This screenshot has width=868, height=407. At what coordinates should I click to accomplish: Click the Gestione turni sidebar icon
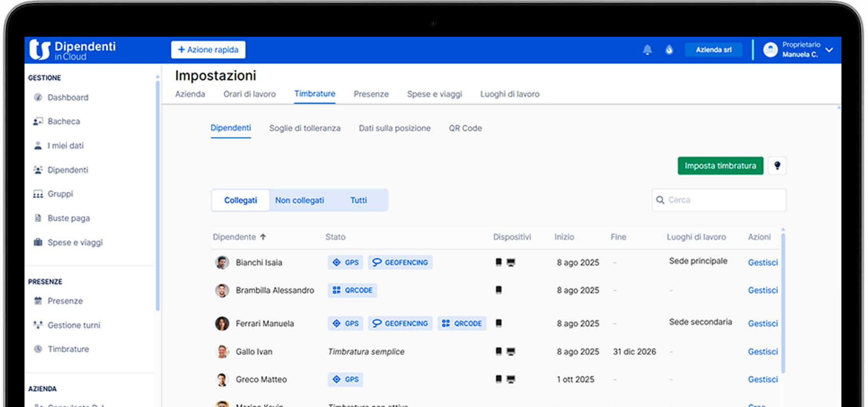(x=38, y=325)
